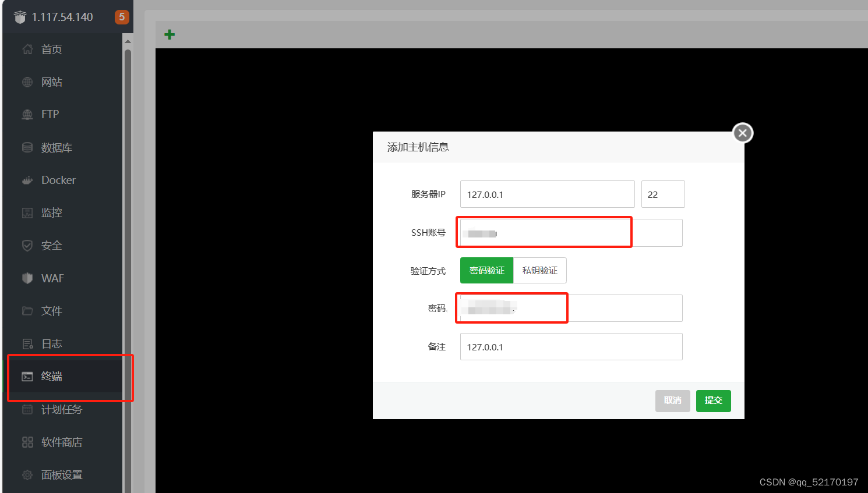Click the 备注 input field

[571, 347]
